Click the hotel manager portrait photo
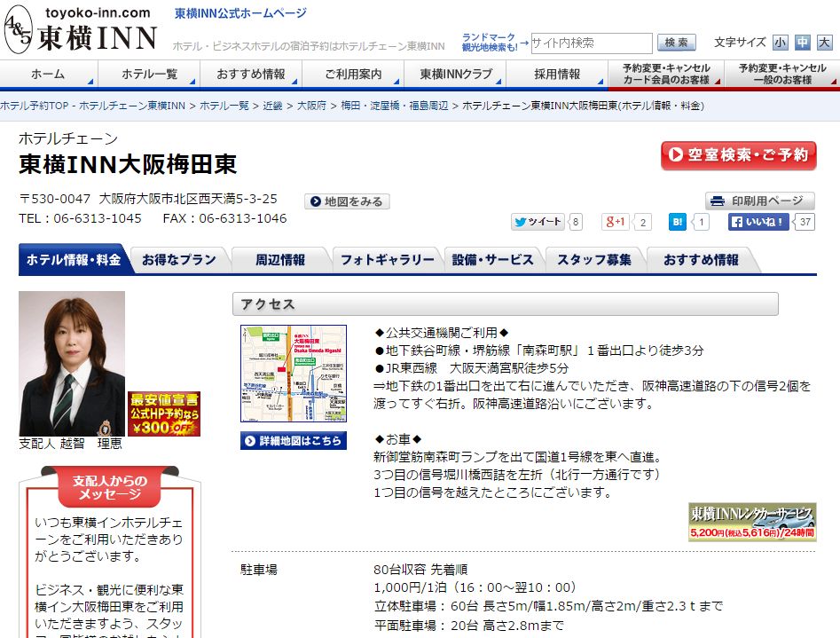Viewport: 840px width, 638px height. point(72,364)
